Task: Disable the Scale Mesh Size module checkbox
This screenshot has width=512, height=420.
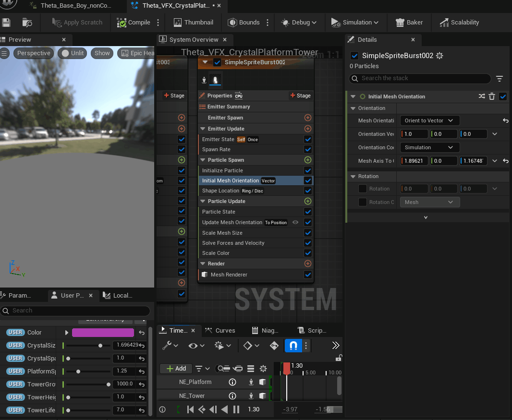Action: tap(307, 233)
